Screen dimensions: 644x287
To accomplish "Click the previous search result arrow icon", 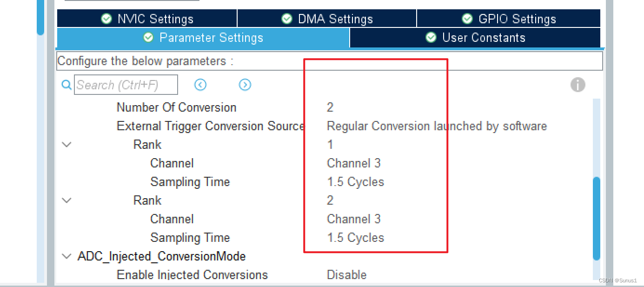I will click(200, 84).
